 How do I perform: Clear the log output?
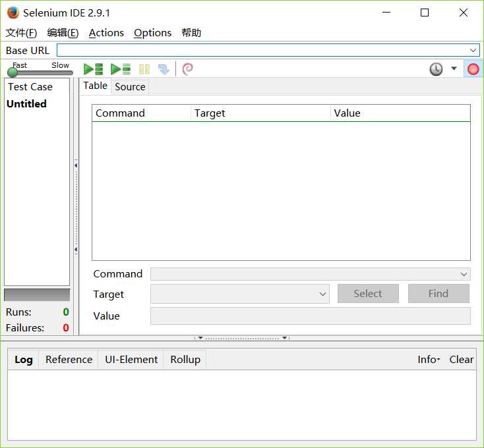(461, 360)
